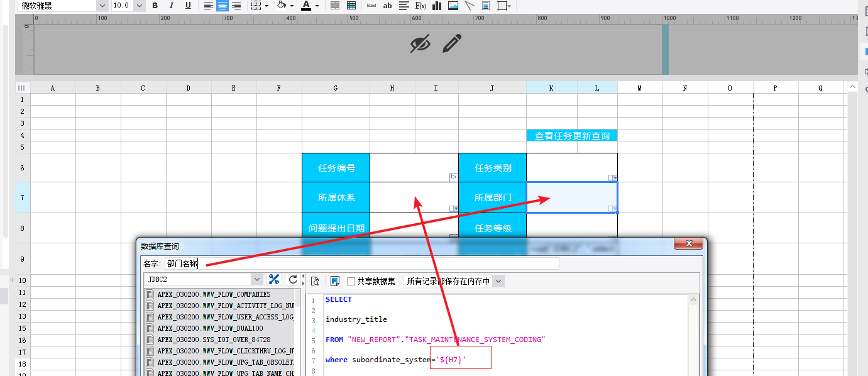
Task: Click the 查看任务更新查询 title cell
Action: tap(572, 135)
